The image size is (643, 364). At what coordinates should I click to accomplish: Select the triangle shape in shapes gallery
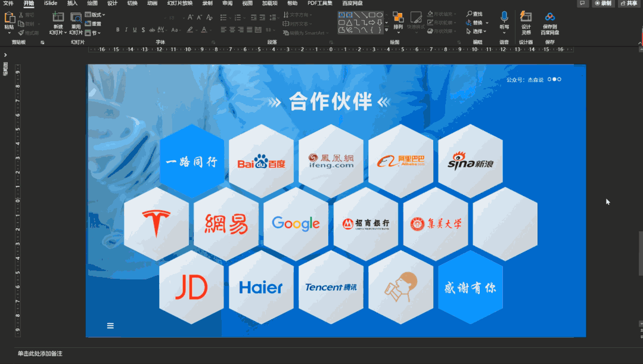[349, 23]
